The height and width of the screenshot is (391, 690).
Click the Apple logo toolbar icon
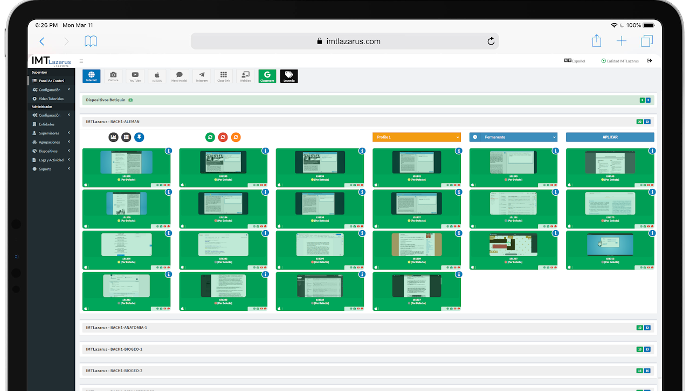157,76
